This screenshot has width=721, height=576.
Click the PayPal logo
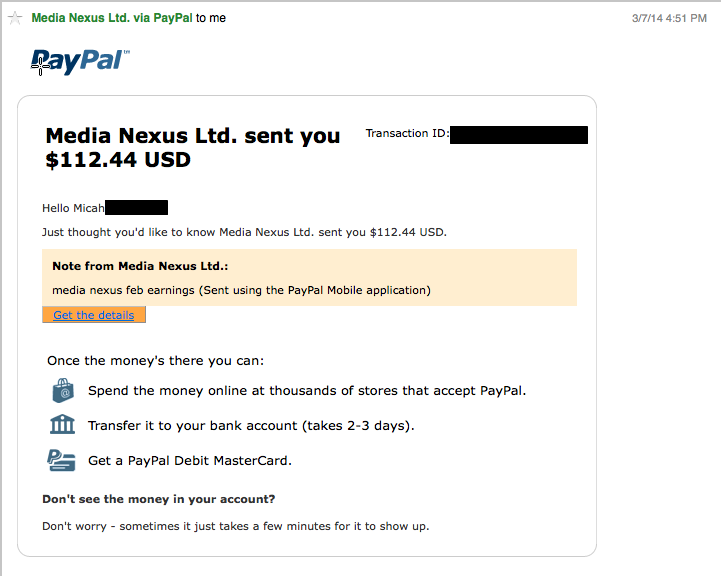click(x=80, y=62)
